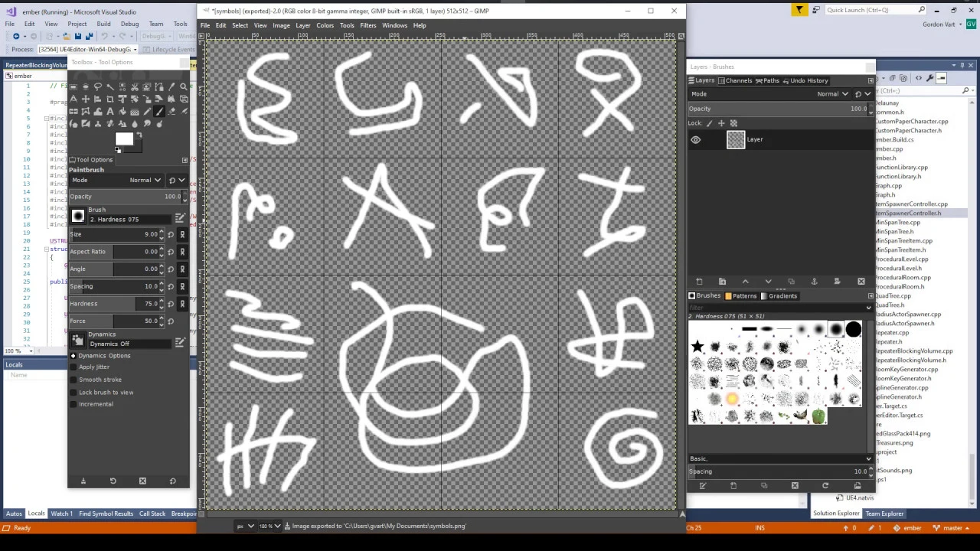Select the Text tool
Image resolution: width=980 pixels, height=551 pixels.
(110, 111)
